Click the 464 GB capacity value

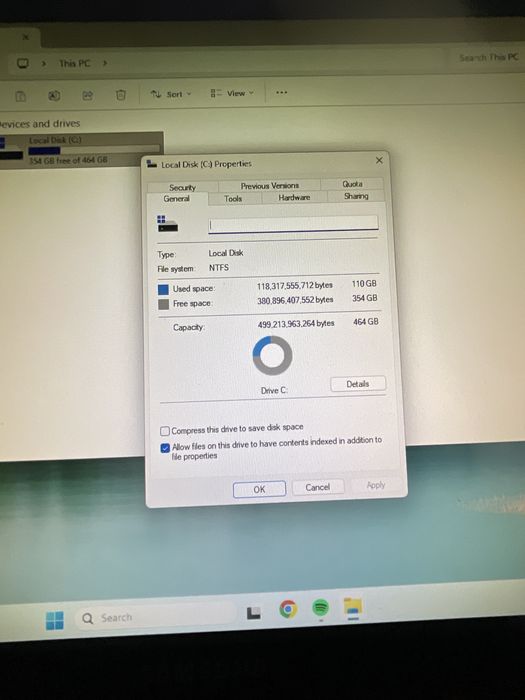[366, 322]
